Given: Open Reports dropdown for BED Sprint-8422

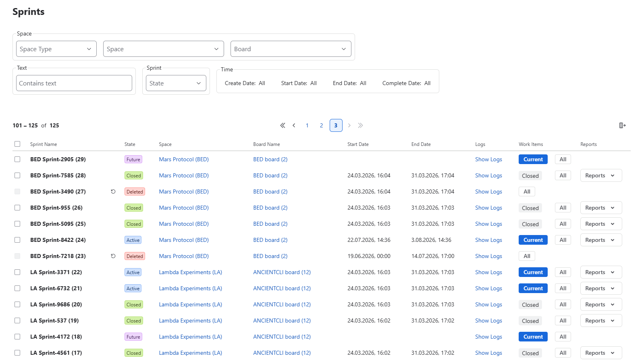Looking at the screenshot, I should (x=601, y=240).
